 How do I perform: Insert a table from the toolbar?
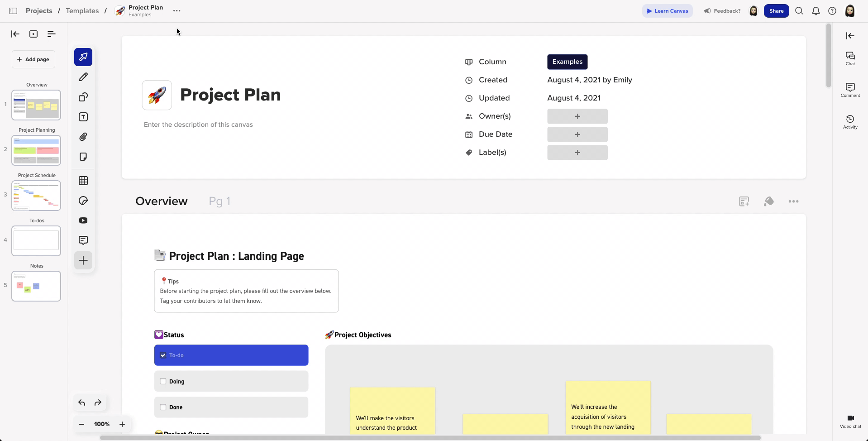point(83,181)
